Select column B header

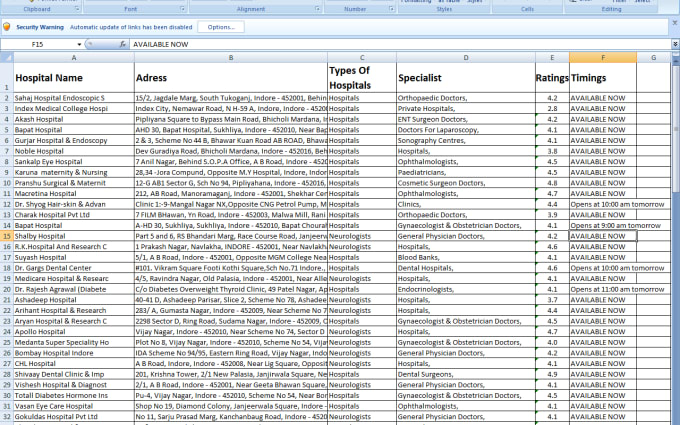pos(231,57)
